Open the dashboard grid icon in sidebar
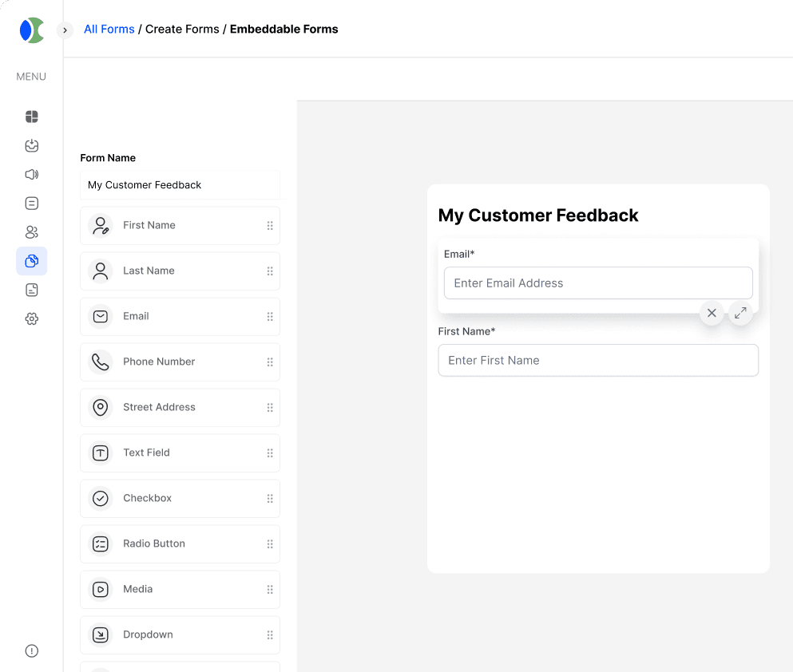 (31, 117)
